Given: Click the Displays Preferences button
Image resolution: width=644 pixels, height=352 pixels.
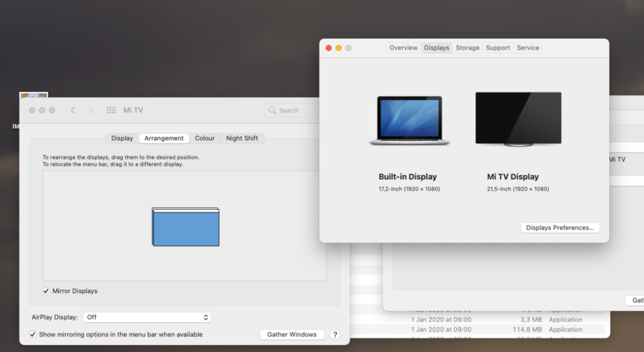Looking at the screenshot, I should (560, 228).
